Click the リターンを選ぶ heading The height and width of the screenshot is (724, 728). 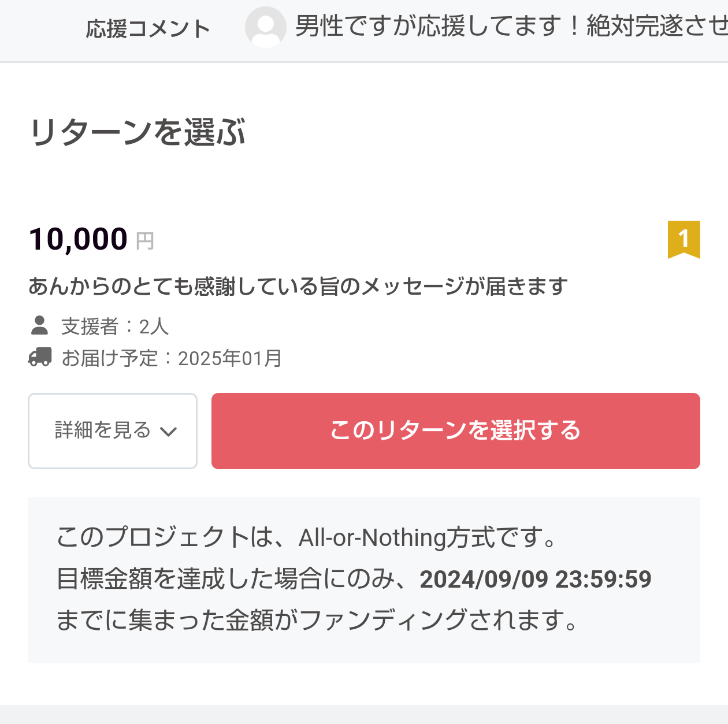tap(138, 132)
